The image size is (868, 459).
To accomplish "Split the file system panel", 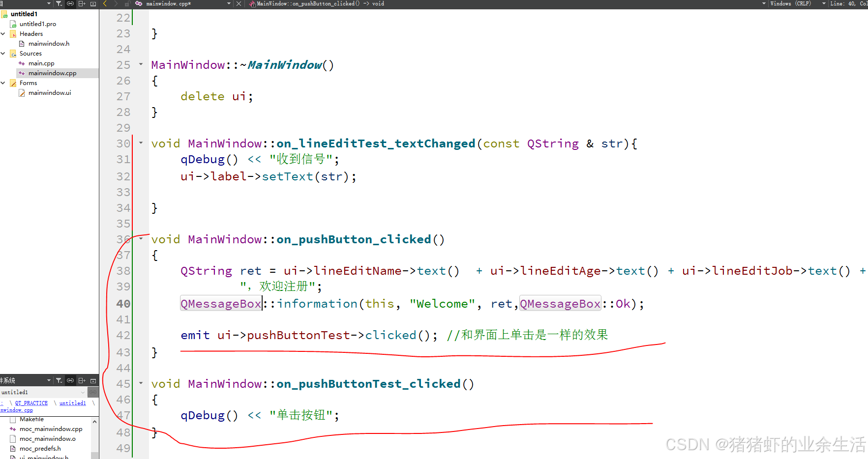I will point(82,380).
